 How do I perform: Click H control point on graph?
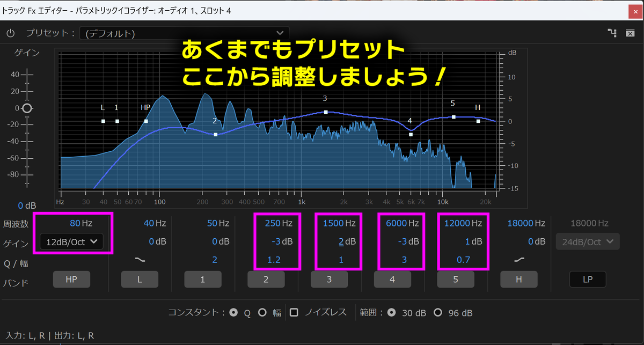click(478, 121)
